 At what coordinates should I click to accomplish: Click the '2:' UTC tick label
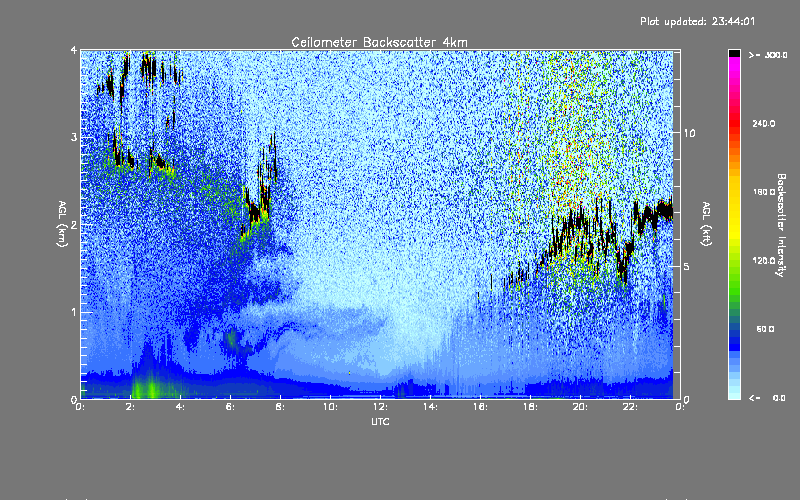pyautogui.click(x=131, y=407)
